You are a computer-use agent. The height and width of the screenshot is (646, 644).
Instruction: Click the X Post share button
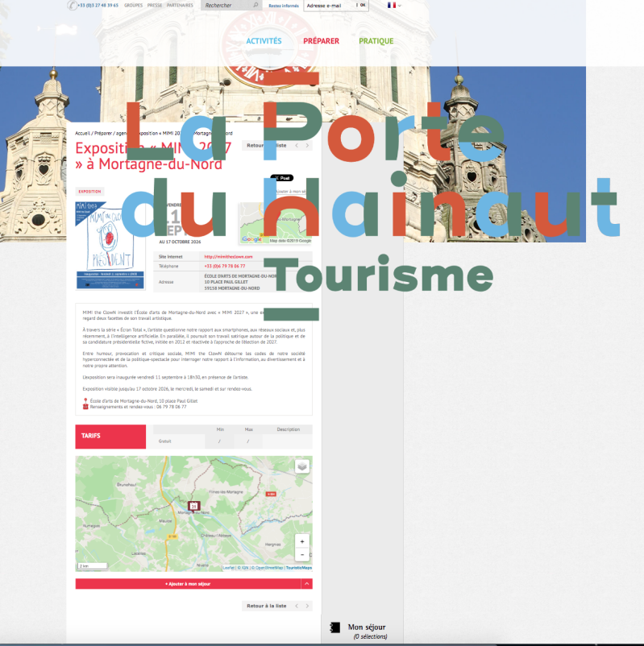coord(281,178)
